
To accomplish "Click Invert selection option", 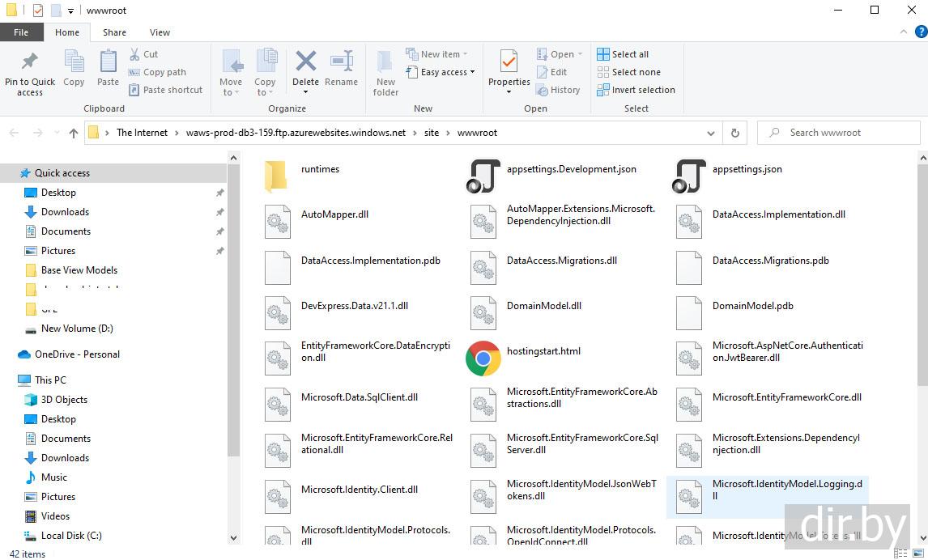I will [x=636, y=90].
